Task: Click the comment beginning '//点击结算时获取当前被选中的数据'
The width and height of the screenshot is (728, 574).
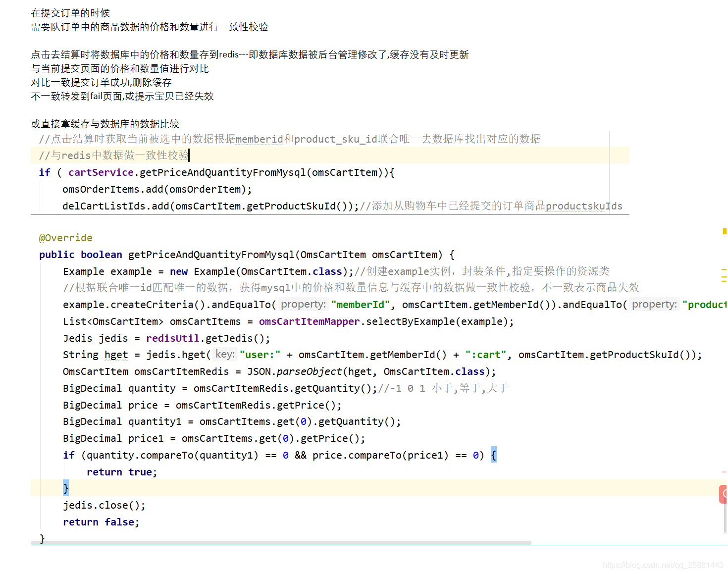Action: pos(289,139)
